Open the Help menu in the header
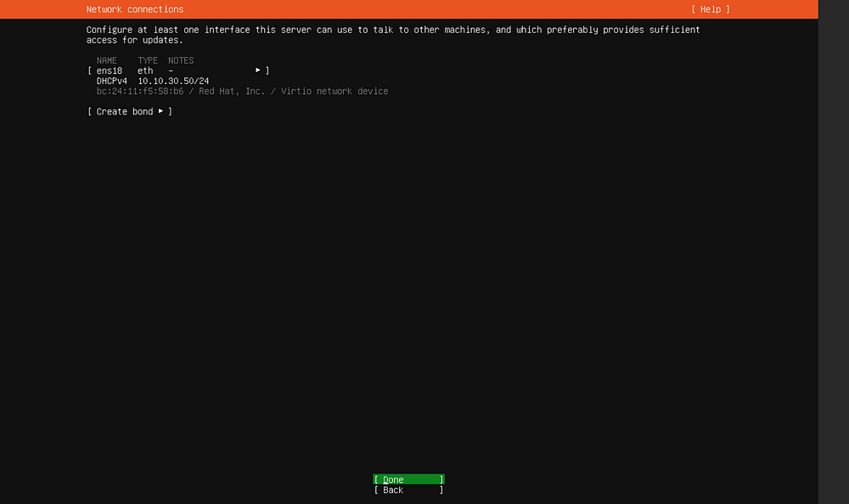849x504 pixels. tap(711, 9)
